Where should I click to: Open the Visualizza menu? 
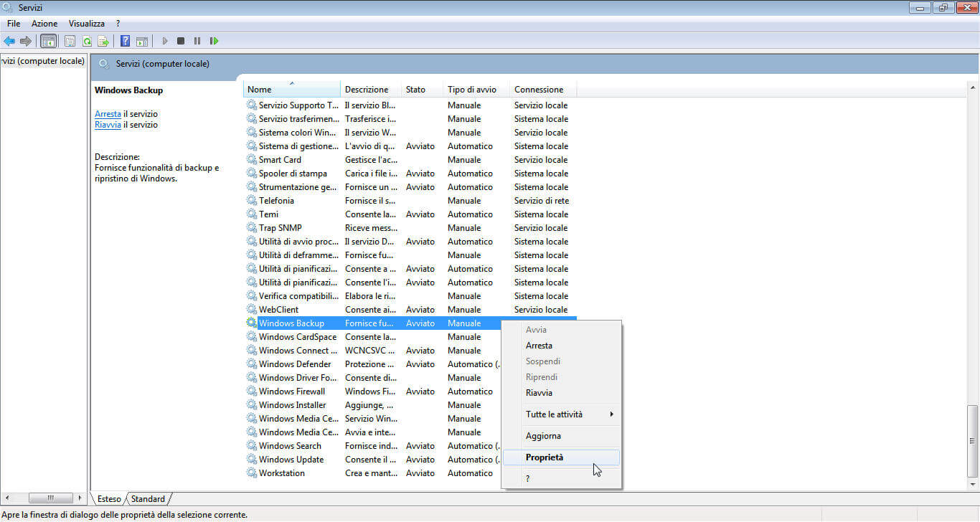[87, 24]
